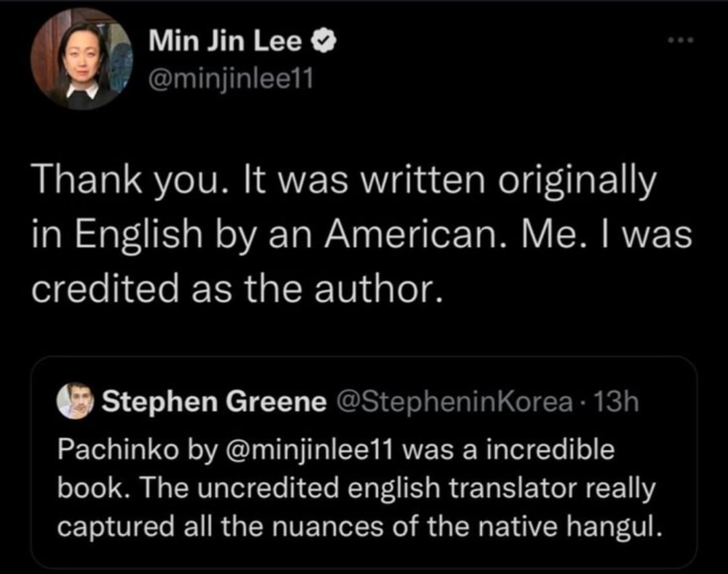The height and width of the screenshot is (574, 728).
Task: Click the quoted line "book. The uncredited english translator"
Action: (356, 488)
